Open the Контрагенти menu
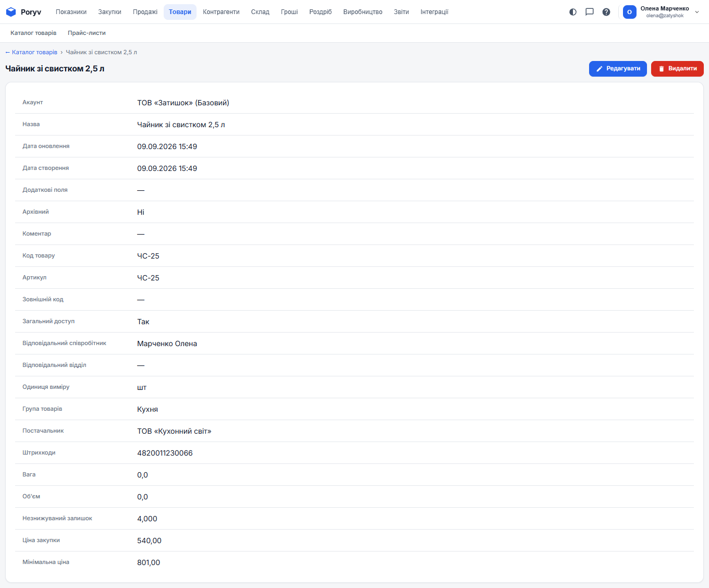This screenshot has width=709, height=588. (x=221, y=12)
